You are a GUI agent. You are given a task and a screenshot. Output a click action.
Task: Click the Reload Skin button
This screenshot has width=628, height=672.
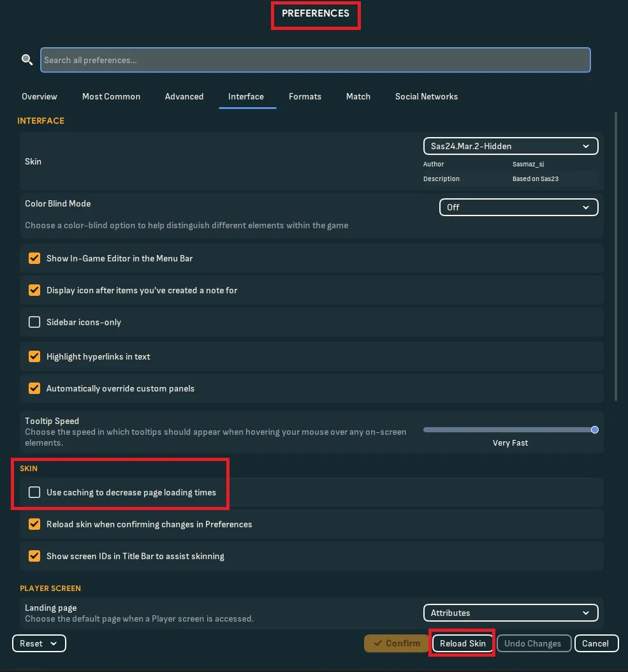[462, 643]
